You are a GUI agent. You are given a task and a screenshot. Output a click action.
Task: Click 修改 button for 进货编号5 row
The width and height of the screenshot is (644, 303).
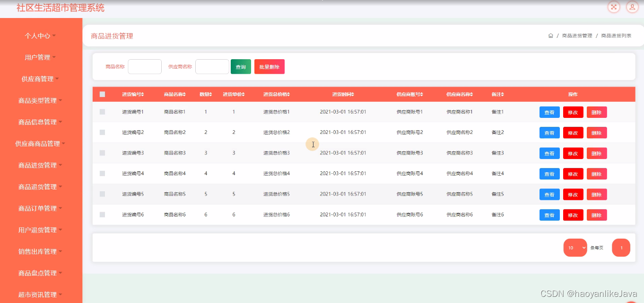[x=573, y=195]
